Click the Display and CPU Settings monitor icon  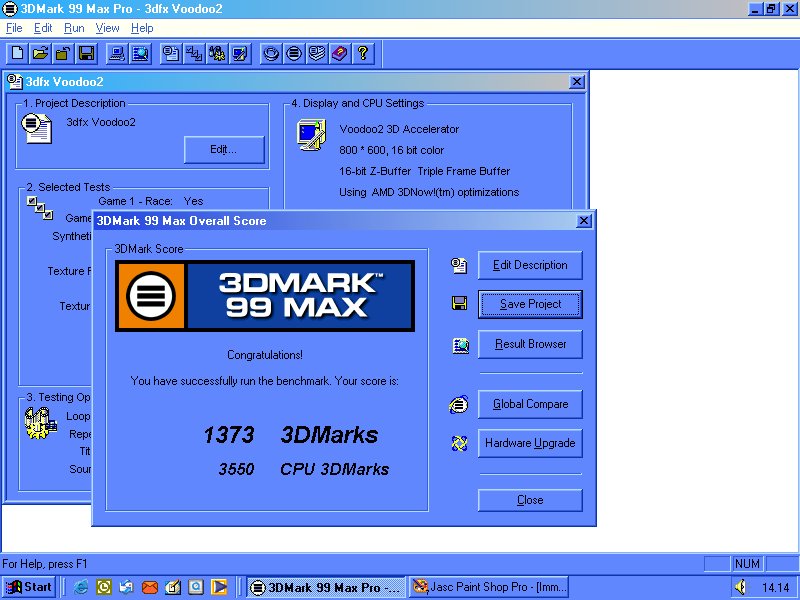coord(311,135)
